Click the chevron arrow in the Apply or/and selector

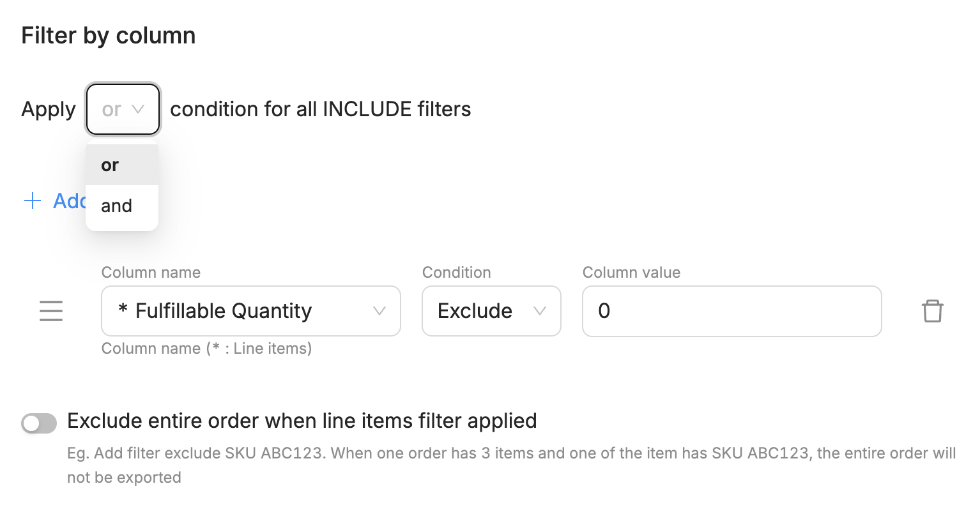pyautogui.click(x=138, y=109)
